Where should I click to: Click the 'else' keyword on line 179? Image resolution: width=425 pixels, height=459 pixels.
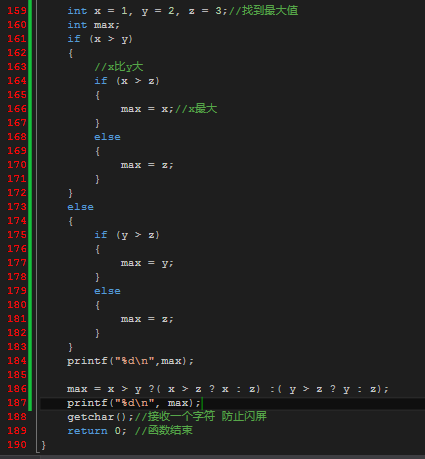[x=107, y=291]
